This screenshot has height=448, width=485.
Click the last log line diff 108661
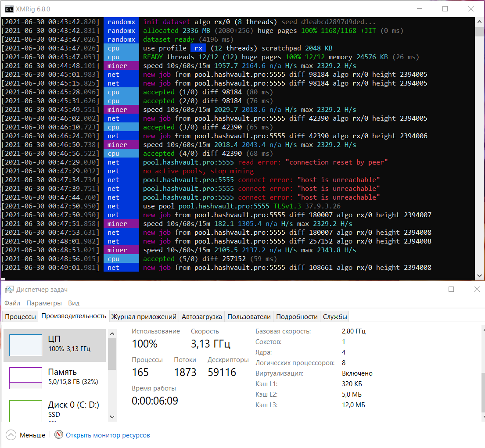(x=287, y=268)
